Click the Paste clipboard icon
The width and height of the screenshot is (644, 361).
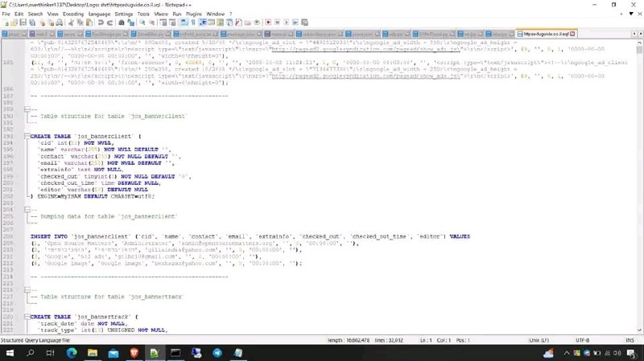(x=89, y=23)
